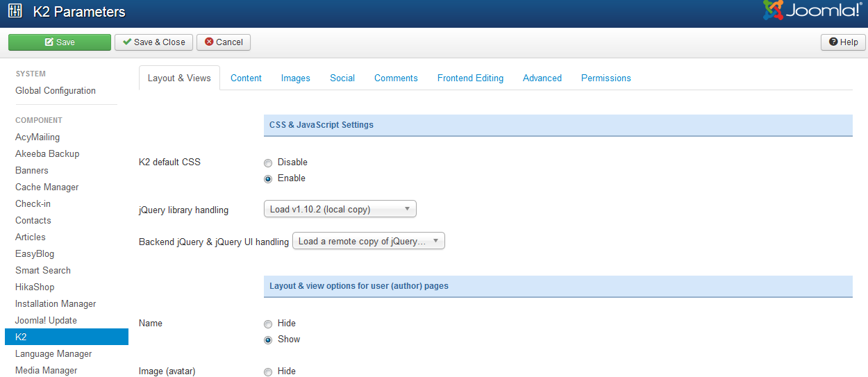Screen dimensions: 868x377
Task: Open Media Manager settings
Action: [x=47, y=371]
